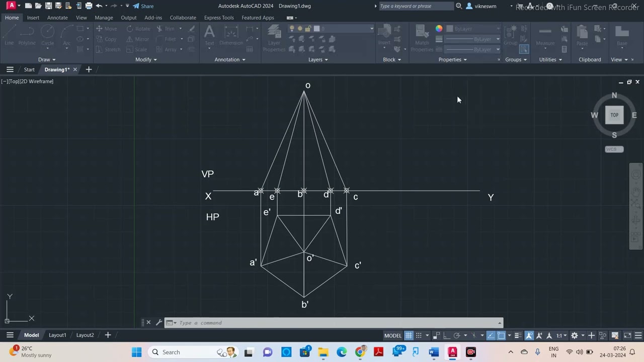Image resolution: width=644 pixels, height=362 pixels.
Task: Click the Undo arrow icon
Action: [99, 6]
